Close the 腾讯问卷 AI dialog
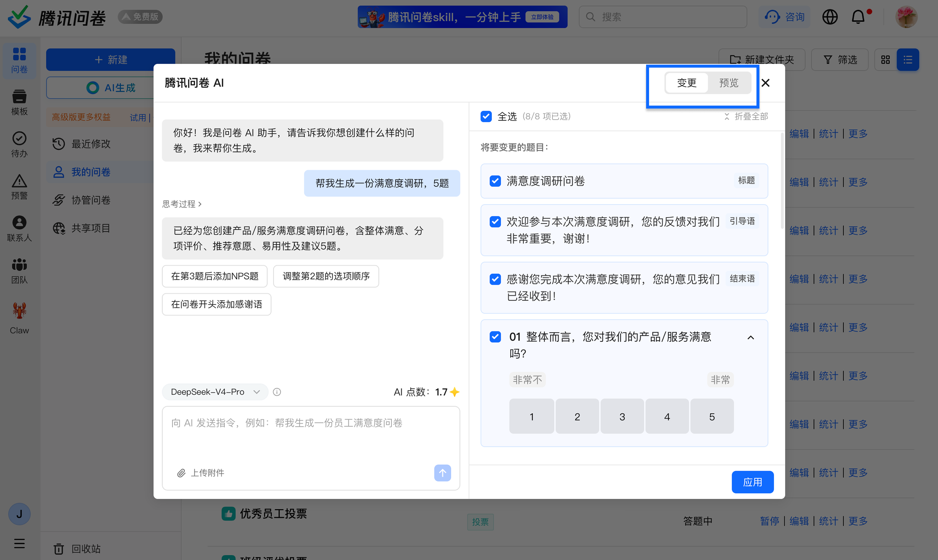Image resolution: width=938 pixels, height=560 pixels. click(765, 83)
